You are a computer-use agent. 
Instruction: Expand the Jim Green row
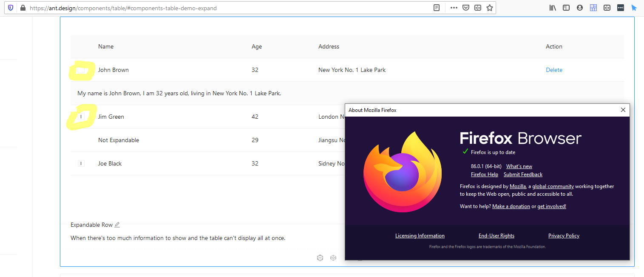81,117
